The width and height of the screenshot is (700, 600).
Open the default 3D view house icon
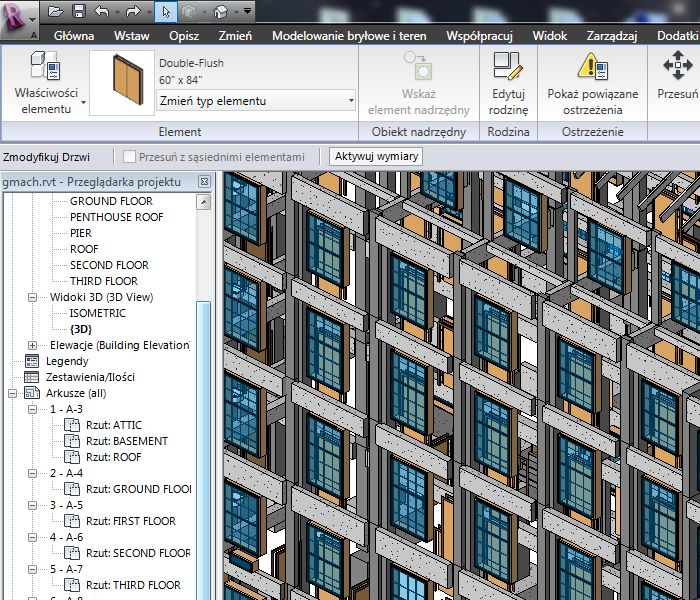220,12
